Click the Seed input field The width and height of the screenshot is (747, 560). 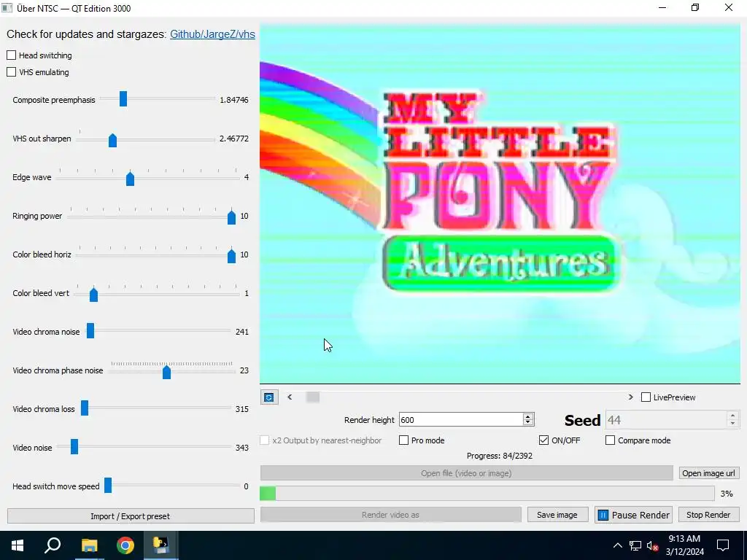tap(667, 420)
